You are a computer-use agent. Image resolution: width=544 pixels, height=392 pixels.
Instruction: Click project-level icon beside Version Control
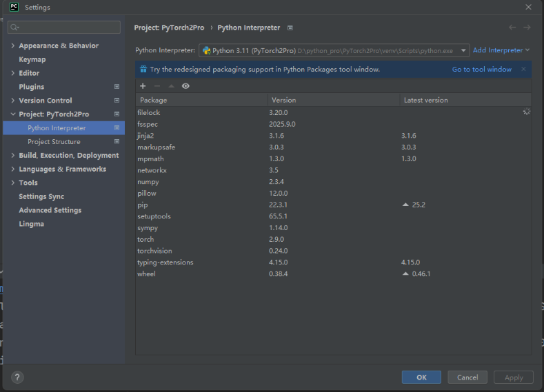point(117,100)
